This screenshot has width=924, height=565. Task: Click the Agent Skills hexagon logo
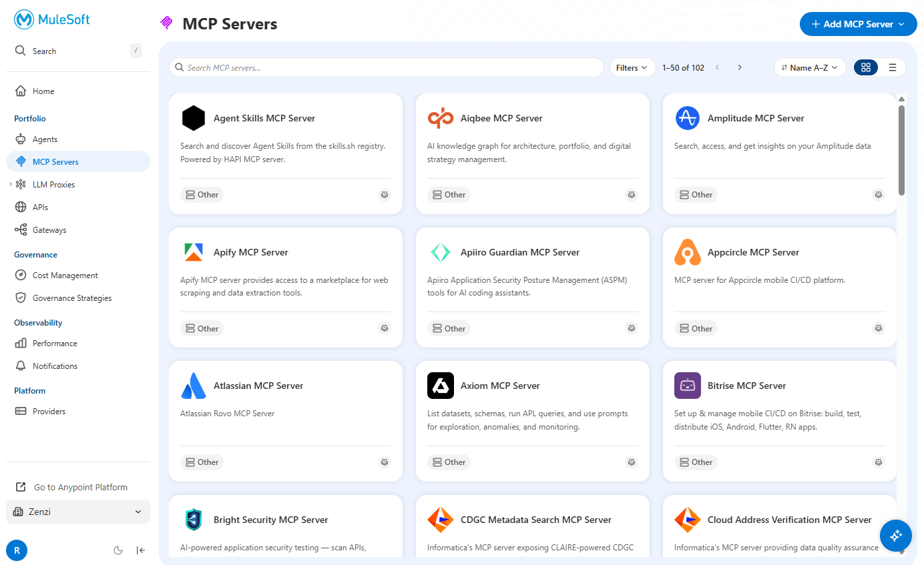(193, 118)
